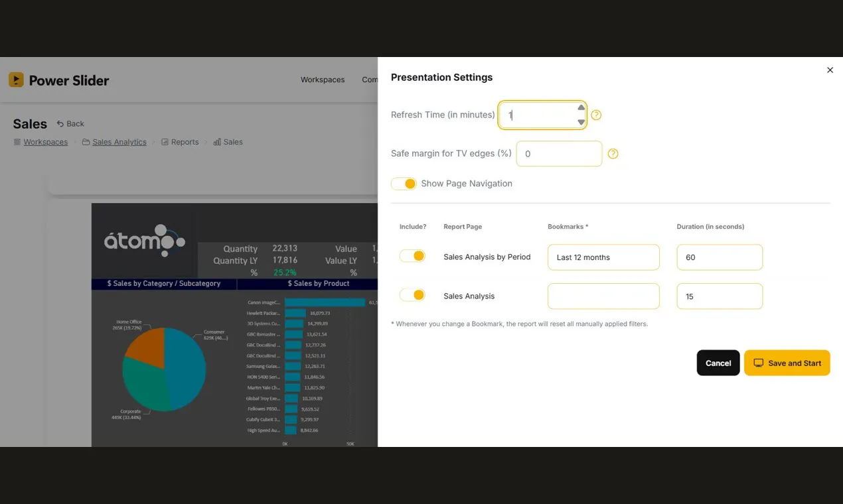Screen dimensions: 843x504
Task: Close the Presentation Settings panel
Action: click(830, 70)
